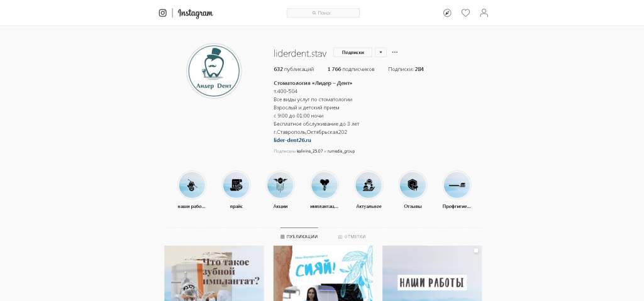Image resolution: width=644 pixels, height=301 pixels.
Task: Open the heart activity notifications icon
Action: click(x=465, y=13)
